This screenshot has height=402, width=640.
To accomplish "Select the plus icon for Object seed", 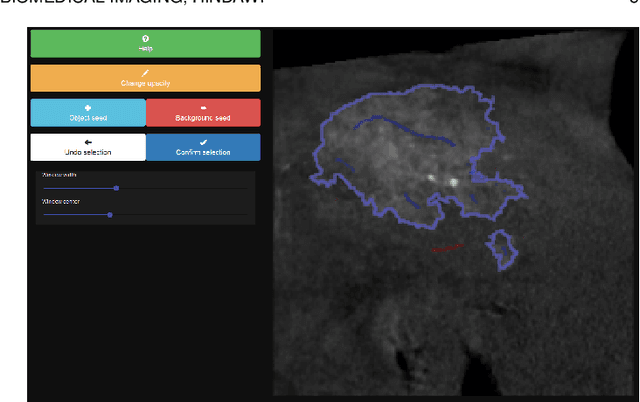I will pos(88,108).
